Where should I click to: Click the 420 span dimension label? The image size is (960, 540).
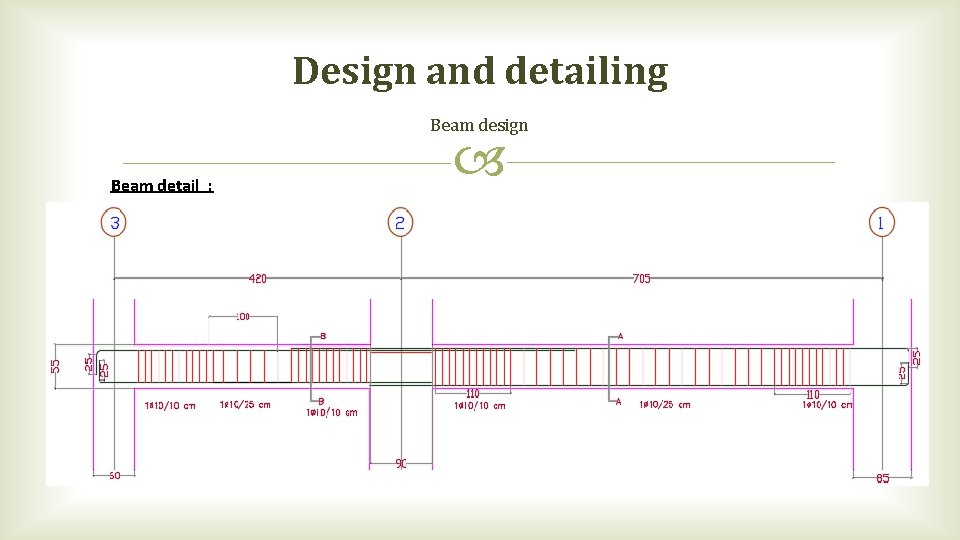(258, 279)
